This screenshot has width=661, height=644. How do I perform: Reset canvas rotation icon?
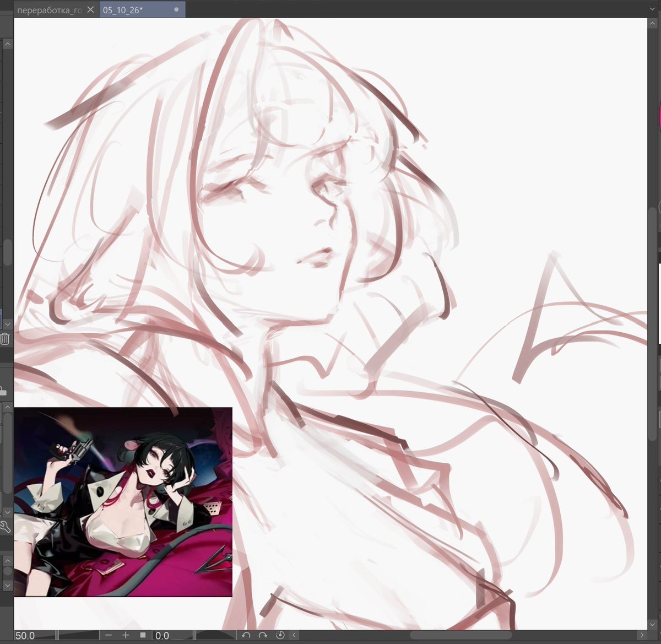coord(280,635)
